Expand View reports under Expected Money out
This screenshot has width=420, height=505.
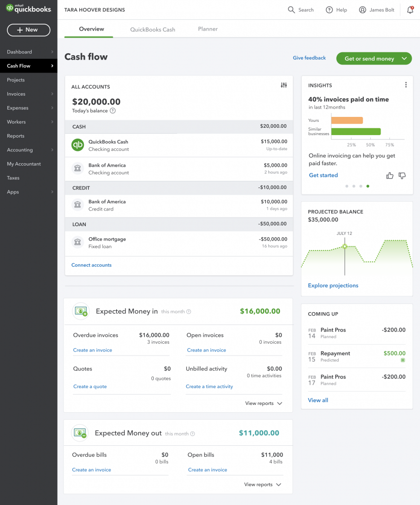point(263,484)
